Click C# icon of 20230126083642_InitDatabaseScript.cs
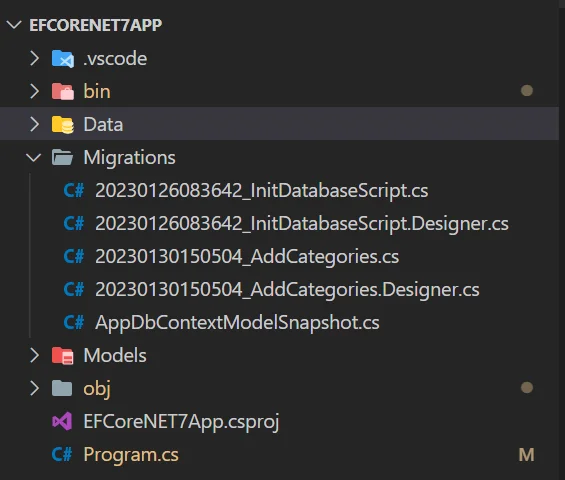 [74, 190]
